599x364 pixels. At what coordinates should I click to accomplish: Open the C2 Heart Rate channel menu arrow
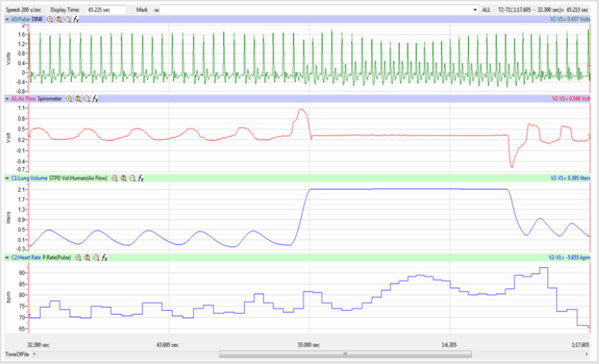[x=7, y=258]
